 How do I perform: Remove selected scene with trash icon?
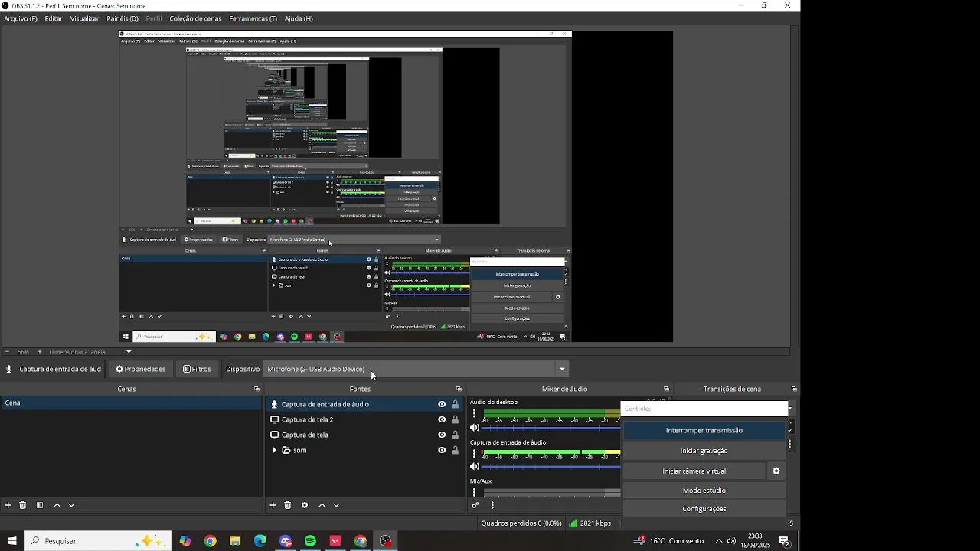tap(23, 505)
